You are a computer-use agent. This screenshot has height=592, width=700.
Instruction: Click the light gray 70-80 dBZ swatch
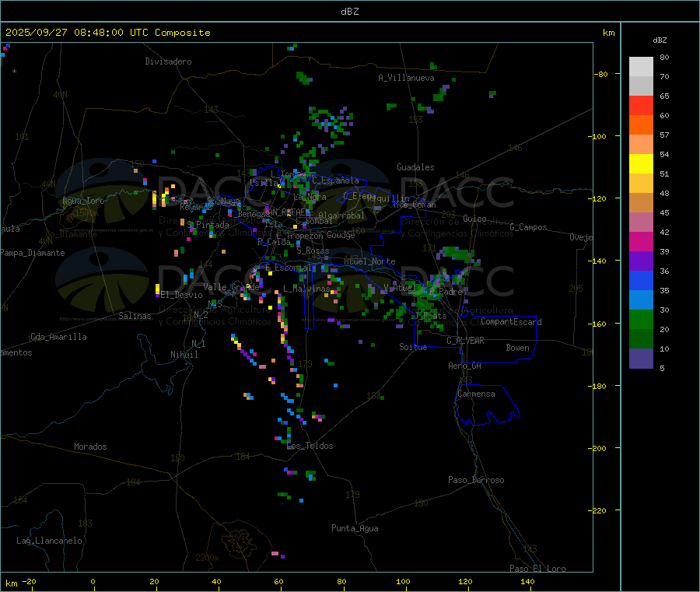641,67
